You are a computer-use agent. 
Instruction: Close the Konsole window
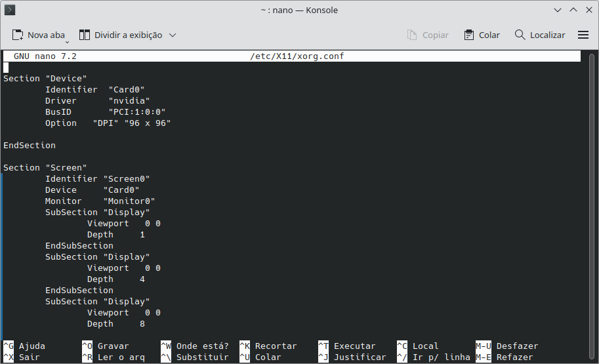(589, 10)
